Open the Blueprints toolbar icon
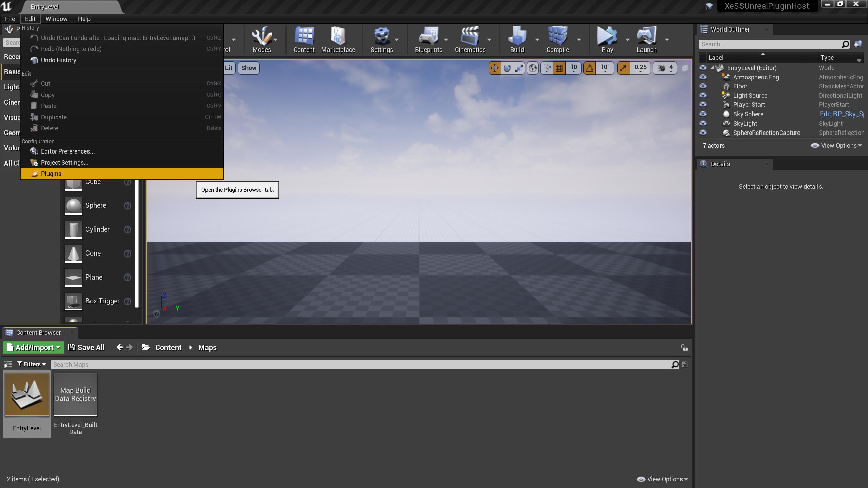Screen dimensions: 868x488 pos(429,40)
